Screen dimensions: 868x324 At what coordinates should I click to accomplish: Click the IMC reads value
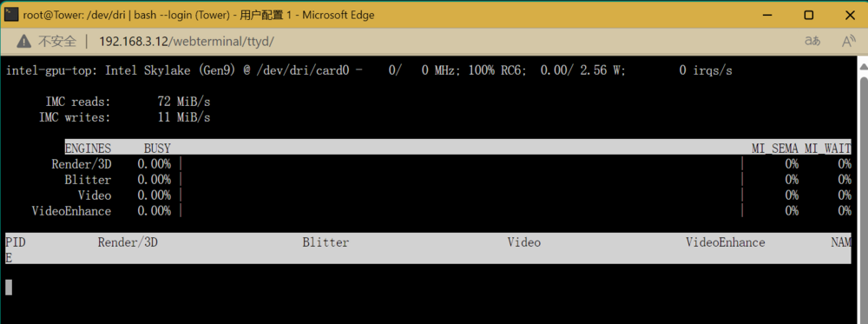[x=184, y=102]
